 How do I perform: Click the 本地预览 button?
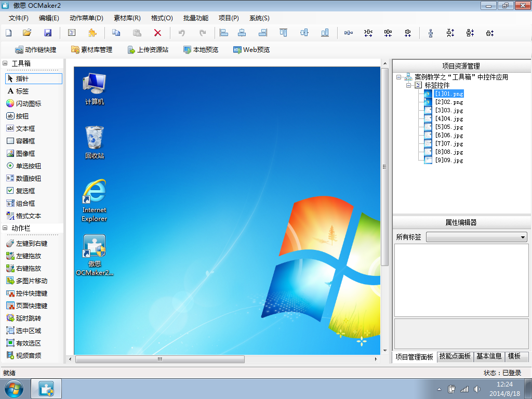(x=201, y=50)
